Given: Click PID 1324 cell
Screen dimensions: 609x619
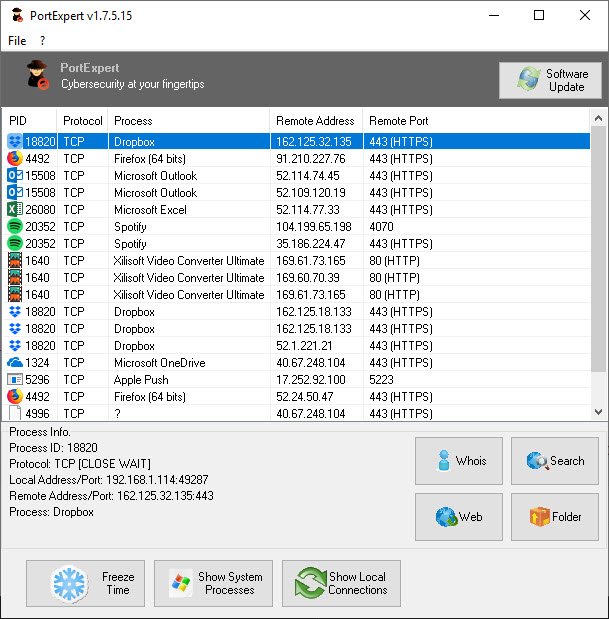Looking at the screenshot, I should pos(37,362).
